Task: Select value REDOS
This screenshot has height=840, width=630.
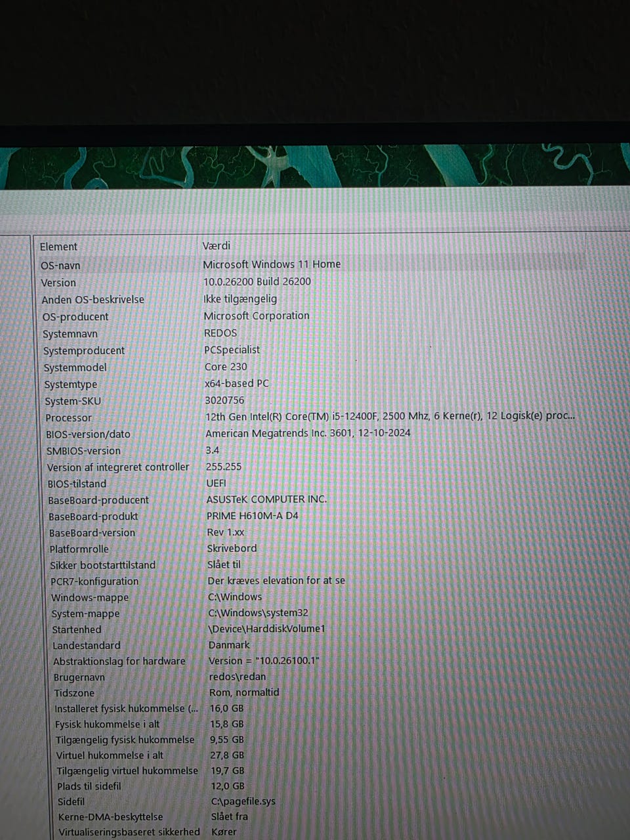Action: pos(220,333)
